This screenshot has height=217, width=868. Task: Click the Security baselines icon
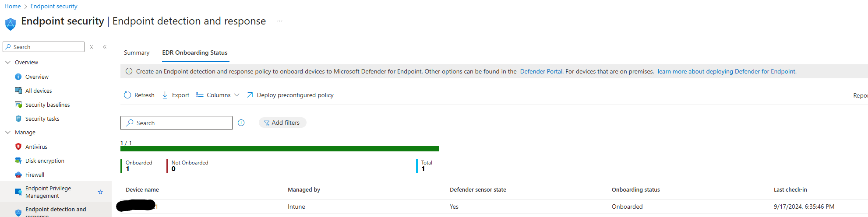[18, 105]
